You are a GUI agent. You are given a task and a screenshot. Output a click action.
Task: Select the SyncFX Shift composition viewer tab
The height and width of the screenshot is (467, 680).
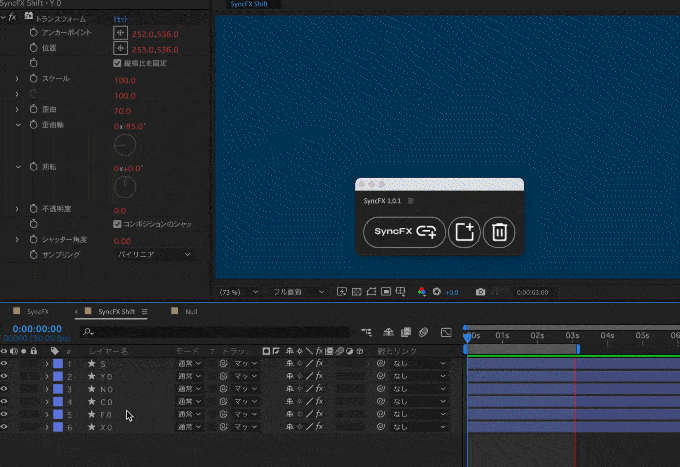pyautogui.click(x=249, y=4)
